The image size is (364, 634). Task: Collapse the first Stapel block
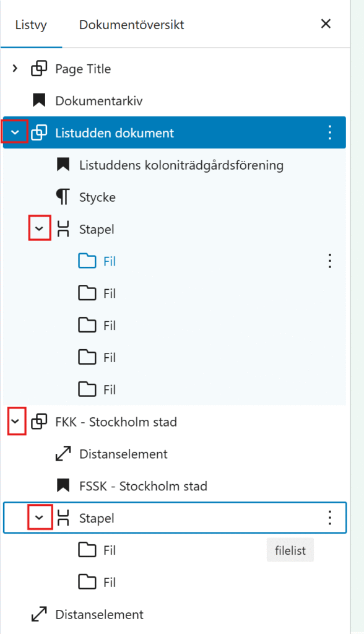coord(39,228)
